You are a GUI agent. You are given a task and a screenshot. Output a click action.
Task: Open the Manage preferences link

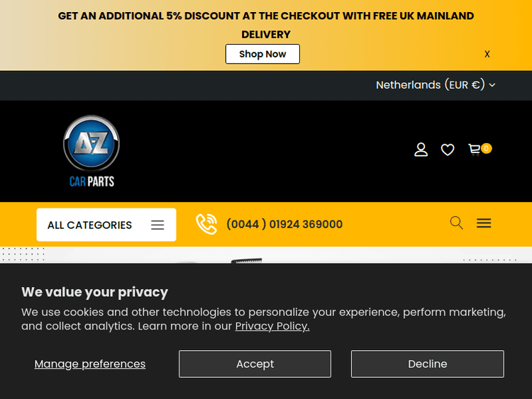point(90,364)
